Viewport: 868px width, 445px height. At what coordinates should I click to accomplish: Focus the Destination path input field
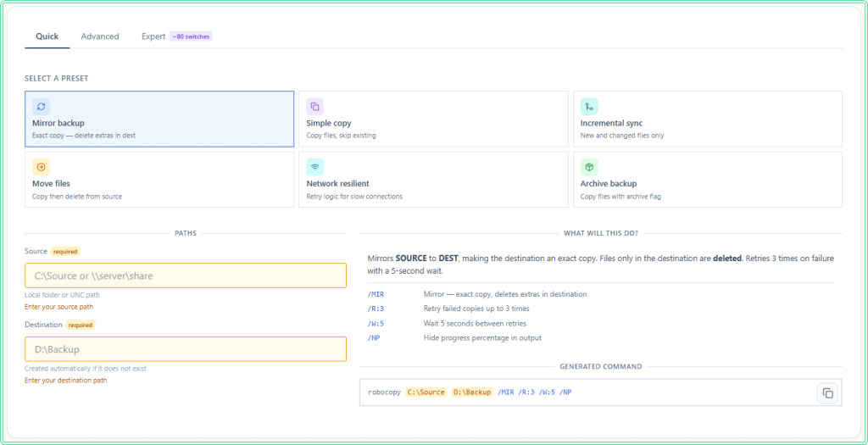[x=186, y=349]
